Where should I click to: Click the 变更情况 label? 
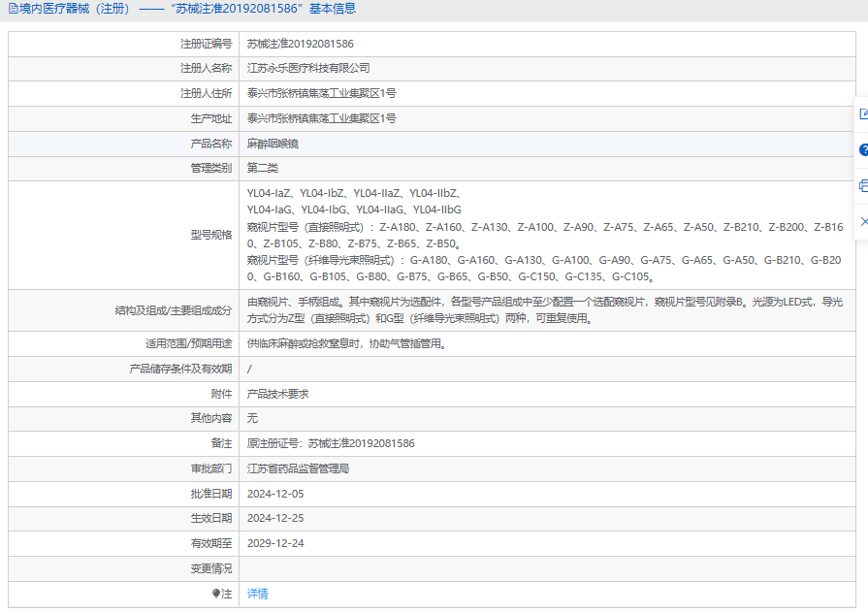pos(211,568)
